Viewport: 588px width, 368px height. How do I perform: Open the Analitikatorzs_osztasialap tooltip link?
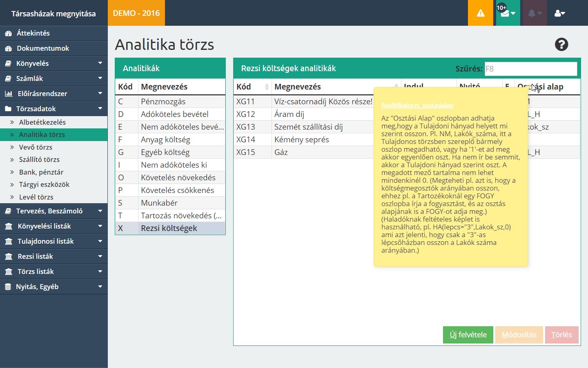click(x=417, y=105)
